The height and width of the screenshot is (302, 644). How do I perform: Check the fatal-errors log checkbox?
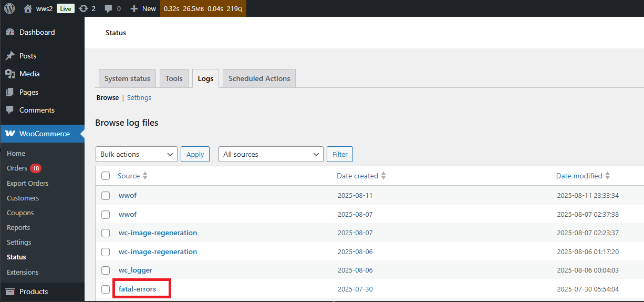106,289
